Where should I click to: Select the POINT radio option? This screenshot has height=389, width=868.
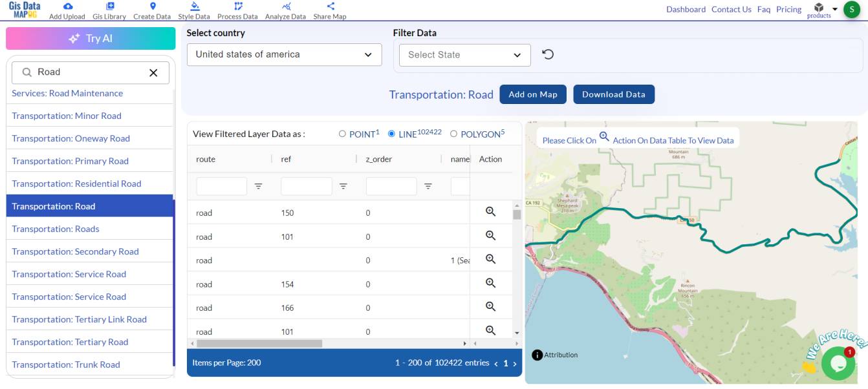343,133
